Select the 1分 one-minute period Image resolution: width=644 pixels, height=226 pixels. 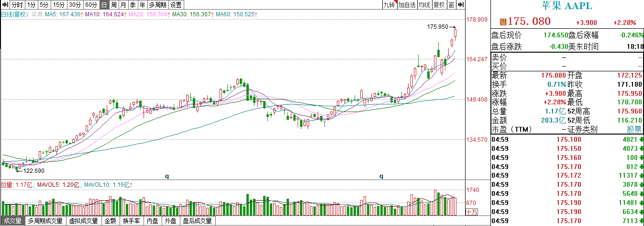(31, 5)
